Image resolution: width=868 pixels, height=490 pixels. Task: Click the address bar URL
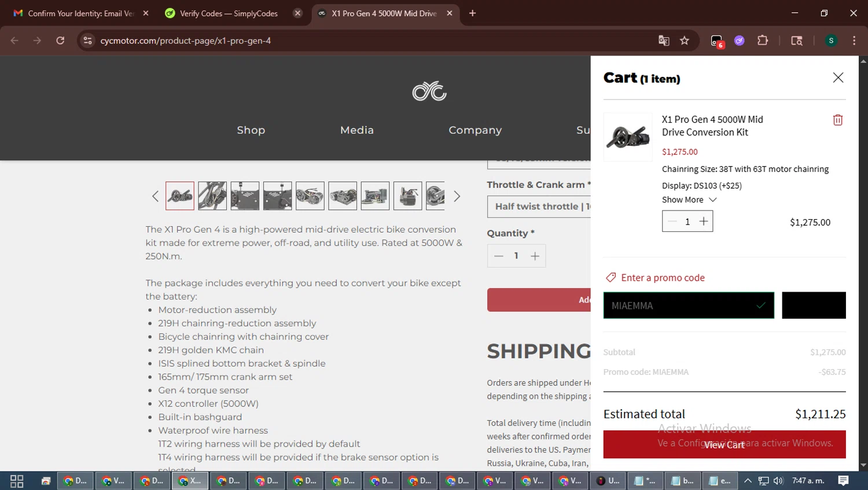tap(186, 40)
